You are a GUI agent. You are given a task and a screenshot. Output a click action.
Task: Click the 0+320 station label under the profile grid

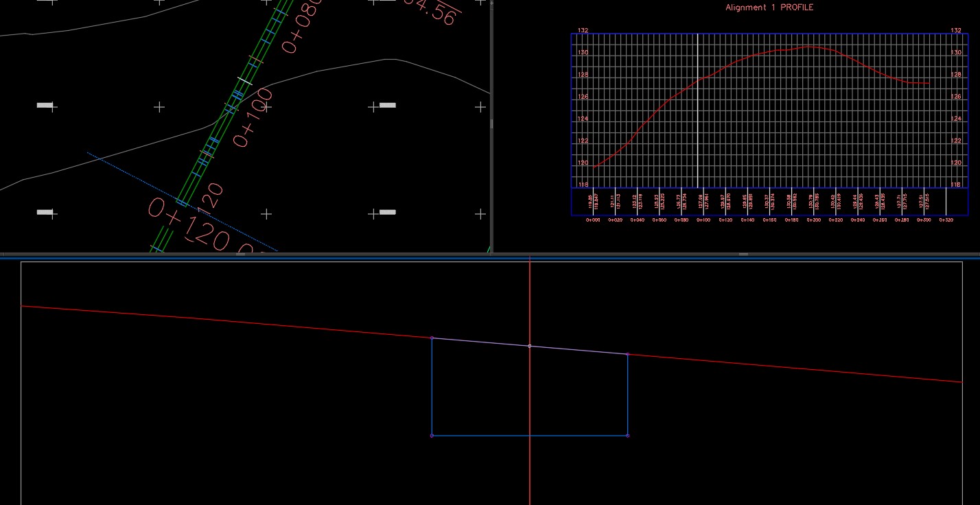946,221
